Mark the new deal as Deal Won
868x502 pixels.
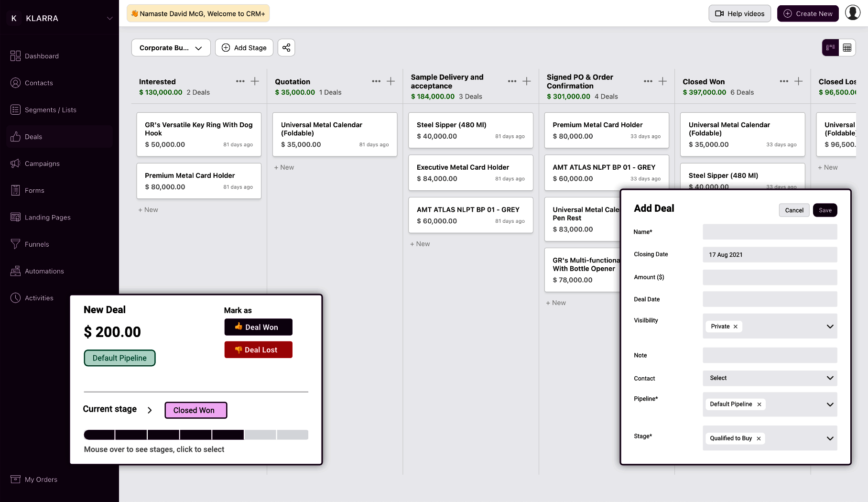point(258,327)
